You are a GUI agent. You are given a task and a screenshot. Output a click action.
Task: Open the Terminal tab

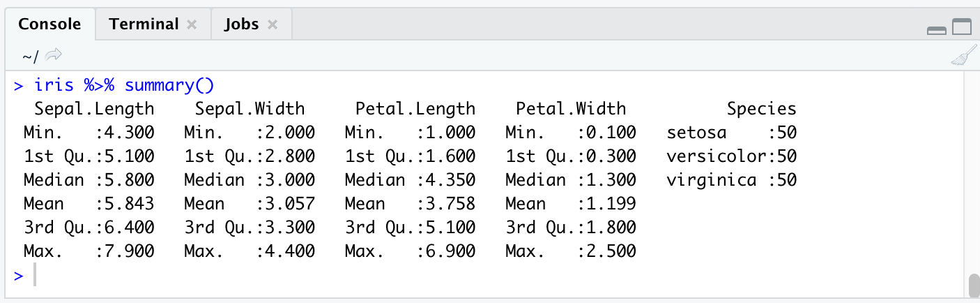pos(144,24)
